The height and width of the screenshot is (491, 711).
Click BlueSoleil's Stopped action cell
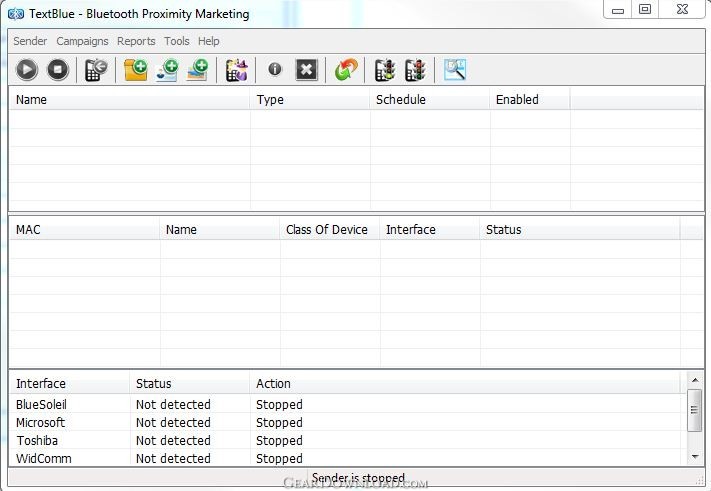click(279, 404)
